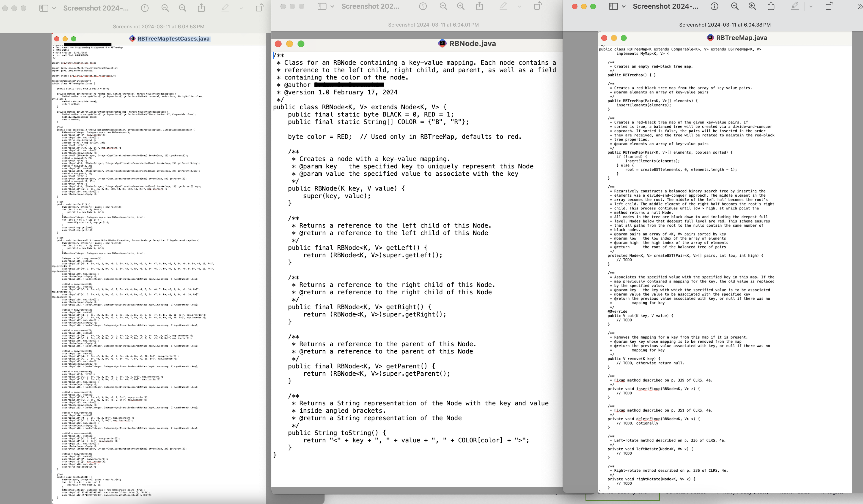Rotate the RBTreeMapTestCases screenshot
The image size is (863, 504).
pos(259,7)
